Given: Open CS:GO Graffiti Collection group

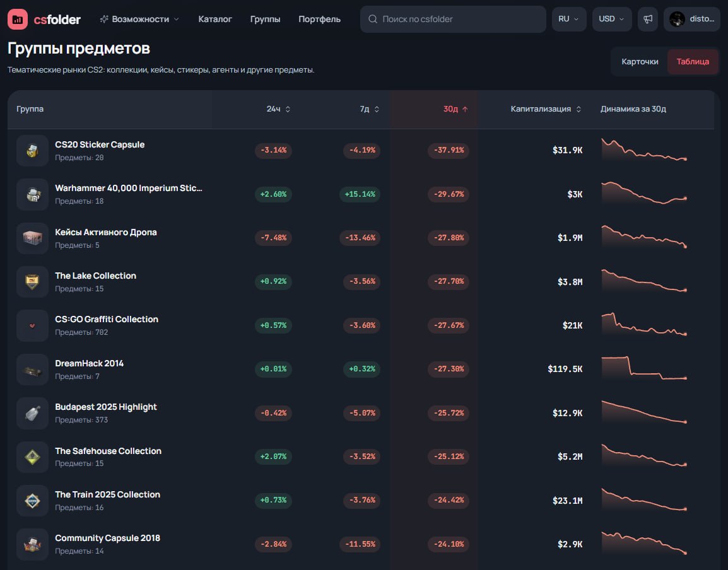Looking at the screenshot, I should [107, 319].
